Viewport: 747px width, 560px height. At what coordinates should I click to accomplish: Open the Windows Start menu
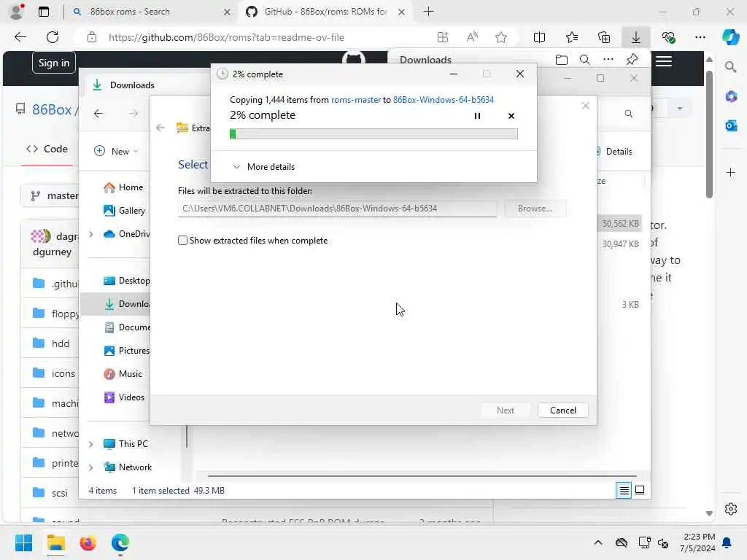(x=23, y=542)
